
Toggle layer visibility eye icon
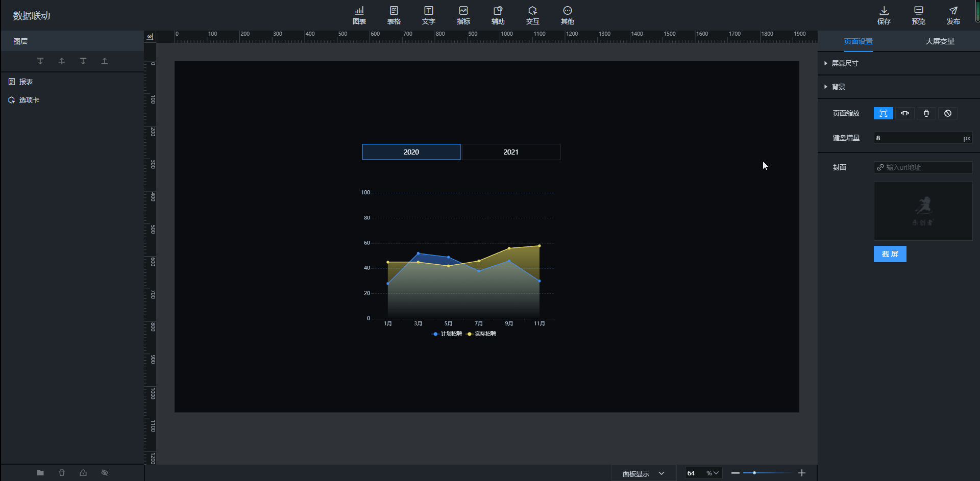pos(105,473)
